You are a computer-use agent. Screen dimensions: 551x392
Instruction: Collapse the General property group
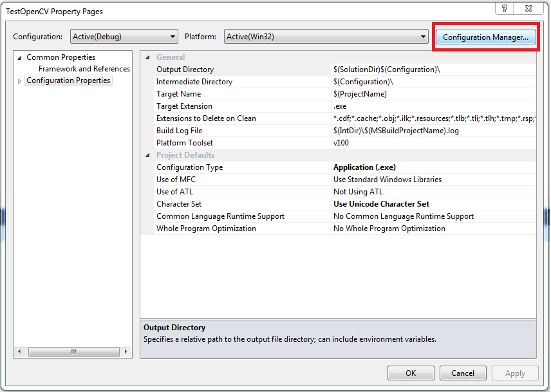coord(147,57)
